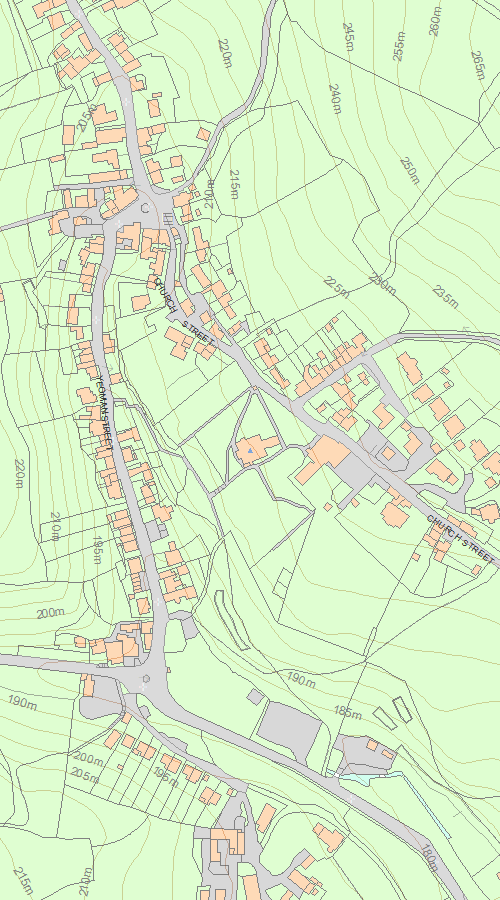
Task: Click the 205m label below the 200m label
Action: pos(84,775)
